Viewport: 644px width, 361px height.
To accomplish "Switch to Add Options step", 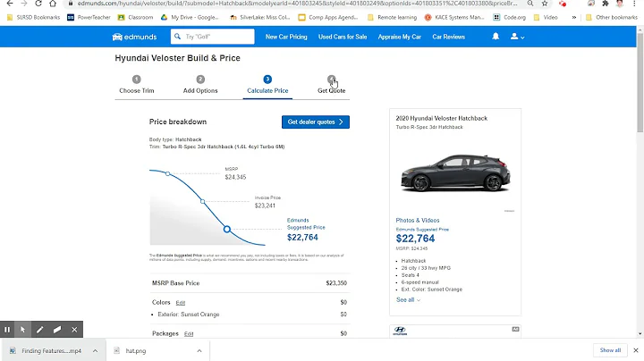I will (x=200, y=85).
